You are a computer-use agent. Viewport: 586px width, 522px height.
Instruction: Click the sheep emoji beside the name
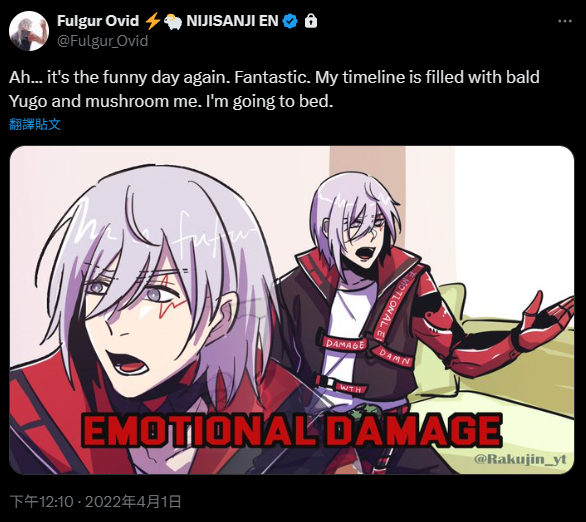coord(173,21)
